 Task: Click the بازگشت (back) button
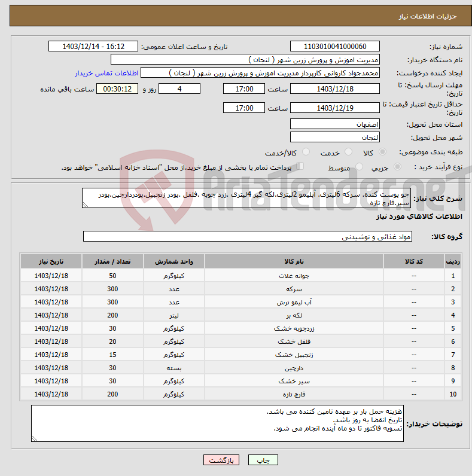point(221,460)
